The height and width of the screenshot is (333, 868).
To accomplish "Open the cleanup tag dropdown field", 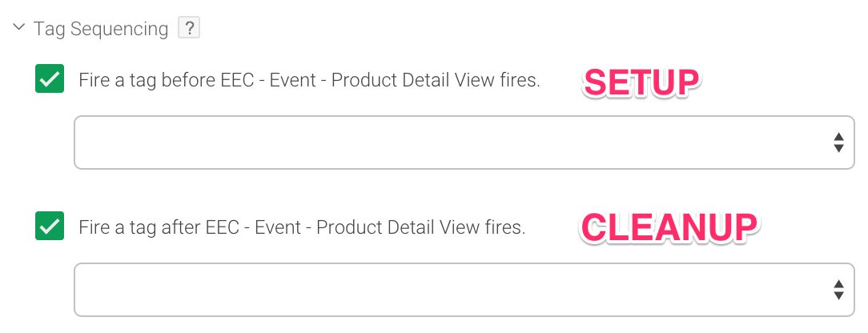I will pyautogui.click(x=464, y=289).
